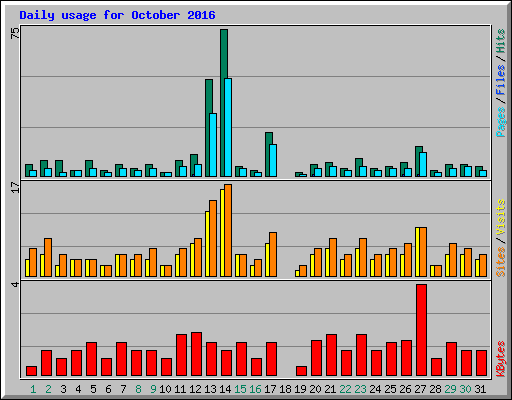Click the orange Visits bar for day 23
The width and height of the screenshot is (512, 400).
click(363, 257)
